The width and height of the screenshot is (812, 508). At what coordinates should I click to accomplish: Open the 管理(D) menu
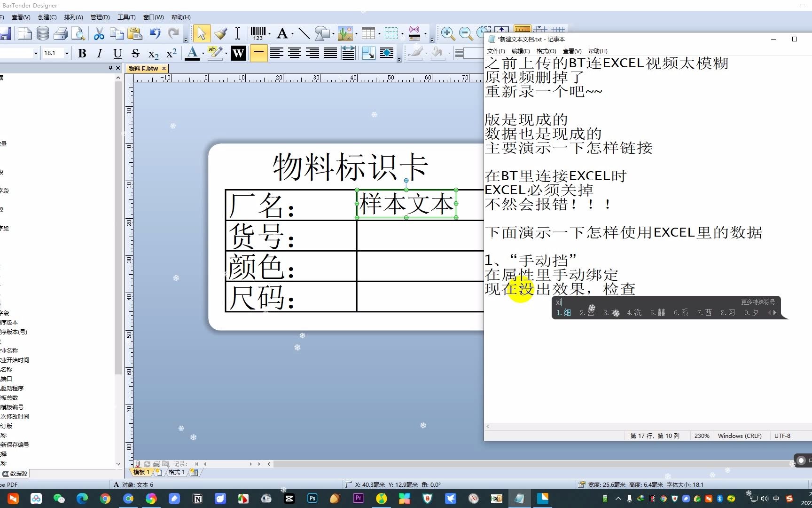[x=100, y=17]
